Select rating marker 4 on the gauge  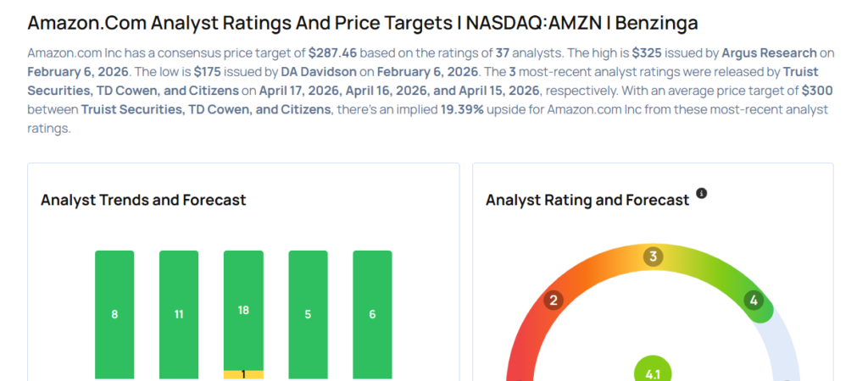coord(753,300)
